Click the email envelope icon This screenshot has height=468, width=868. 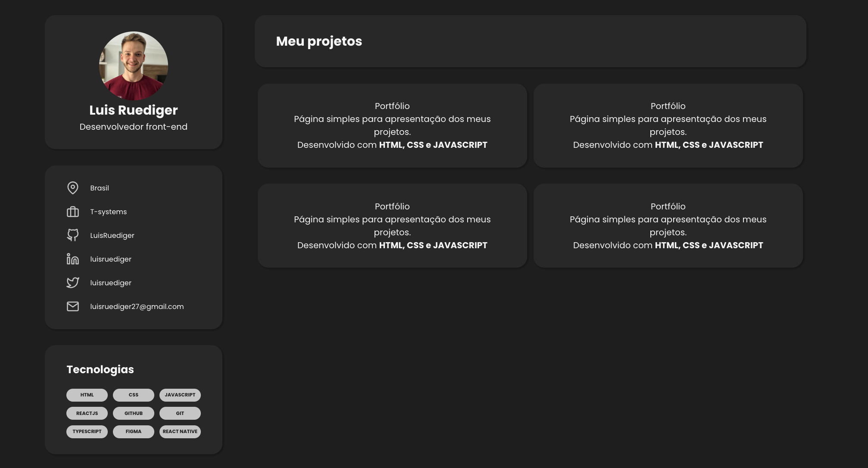(73, 306)
